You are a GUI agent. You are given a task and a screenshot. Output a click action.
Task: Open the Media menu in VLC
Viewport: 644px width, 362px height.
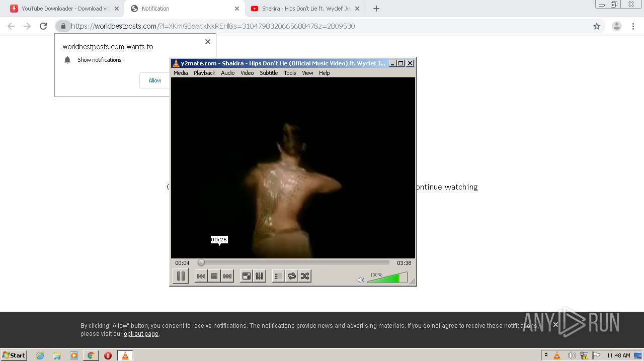[x=181, y=73]
